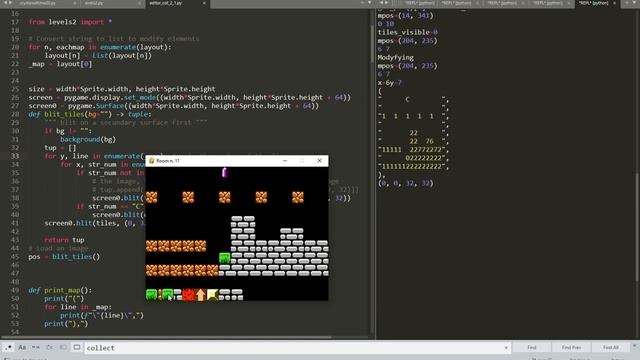Viewport: 640px width, 360px height.
Task: Click 'return tup' on line 43
Action: (64, 240)
